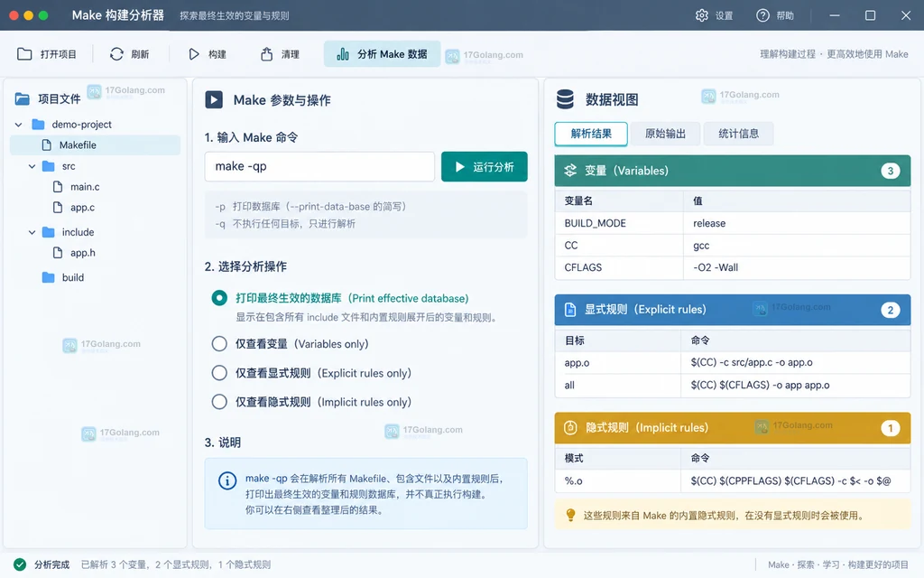
Task: Click the info icon in 说明 box
Action: point(227,480)
